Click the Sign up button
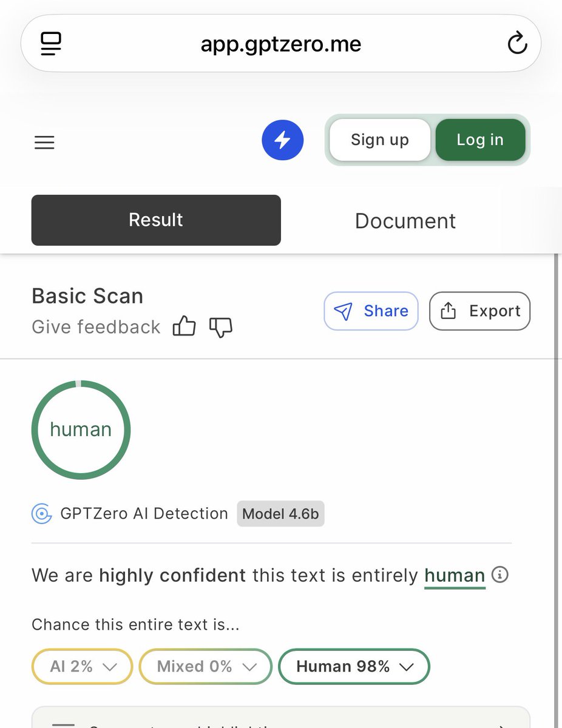The height and width of the screenshot is (728, 562). (380, 140)
